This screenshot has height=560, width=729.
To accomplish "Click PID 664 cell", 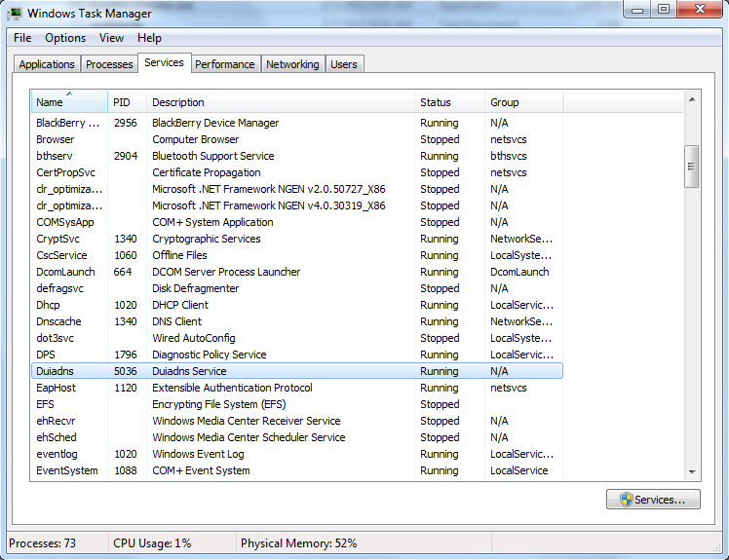I will pyautogui.click(x=123, y=272).
